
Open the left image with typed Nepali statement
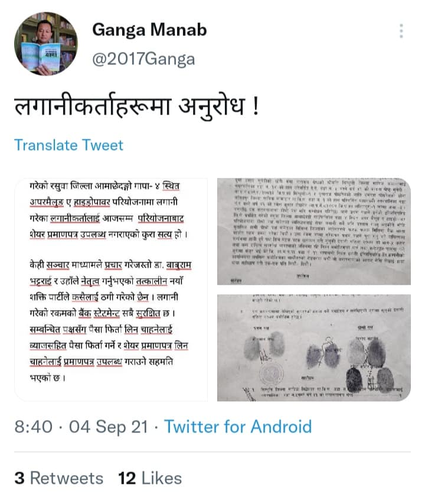[x=111, y=290]
